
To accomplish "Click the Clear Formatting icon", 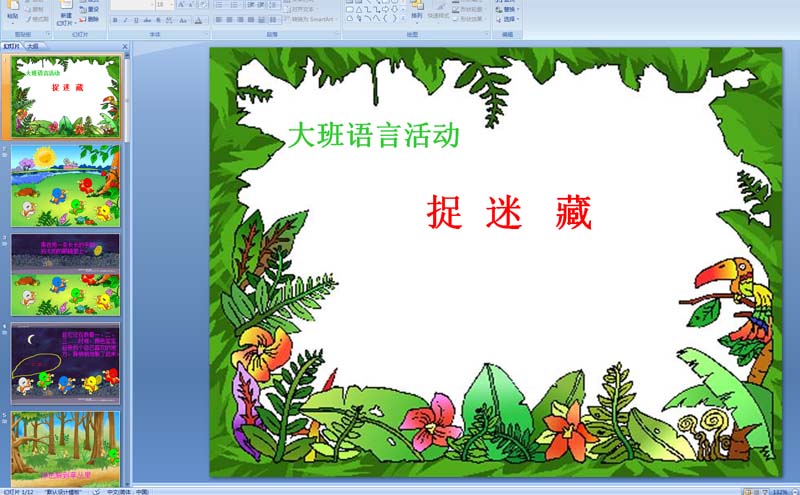I will 203,5.
